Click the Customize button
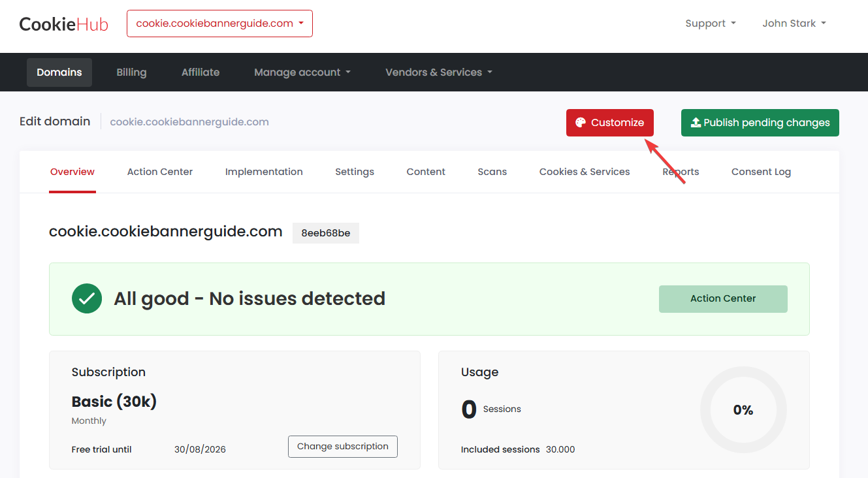Image resolution: width=868 pixels, height=478 pixels. (610, 123)
